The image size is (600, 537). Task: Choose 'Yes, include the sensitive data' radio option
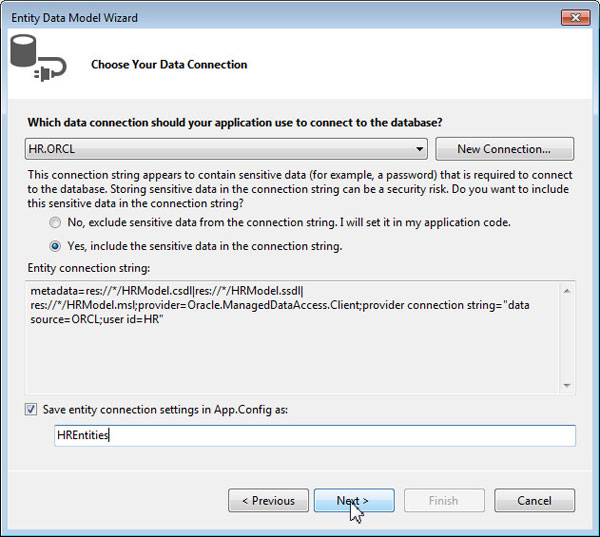point(56,246)
